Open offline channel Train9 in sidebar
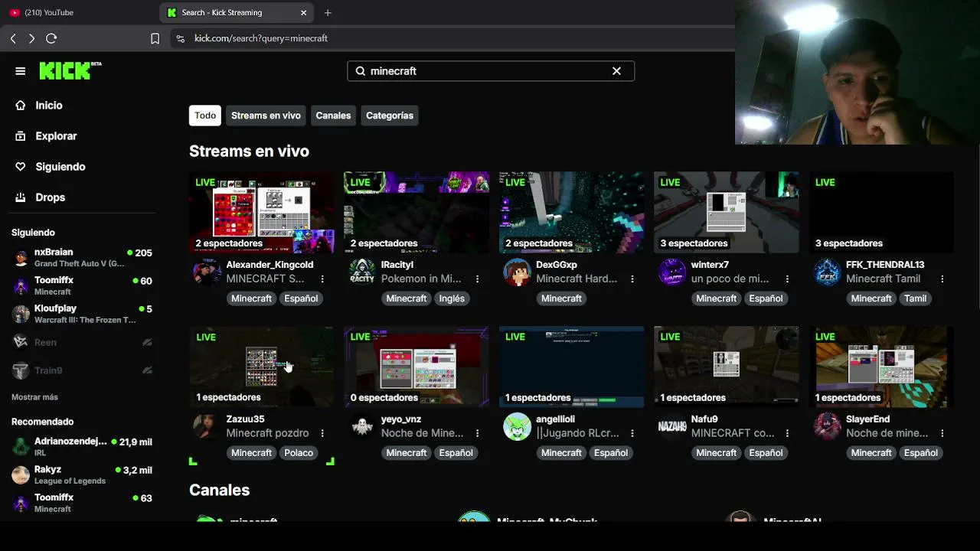 (82, 370)
